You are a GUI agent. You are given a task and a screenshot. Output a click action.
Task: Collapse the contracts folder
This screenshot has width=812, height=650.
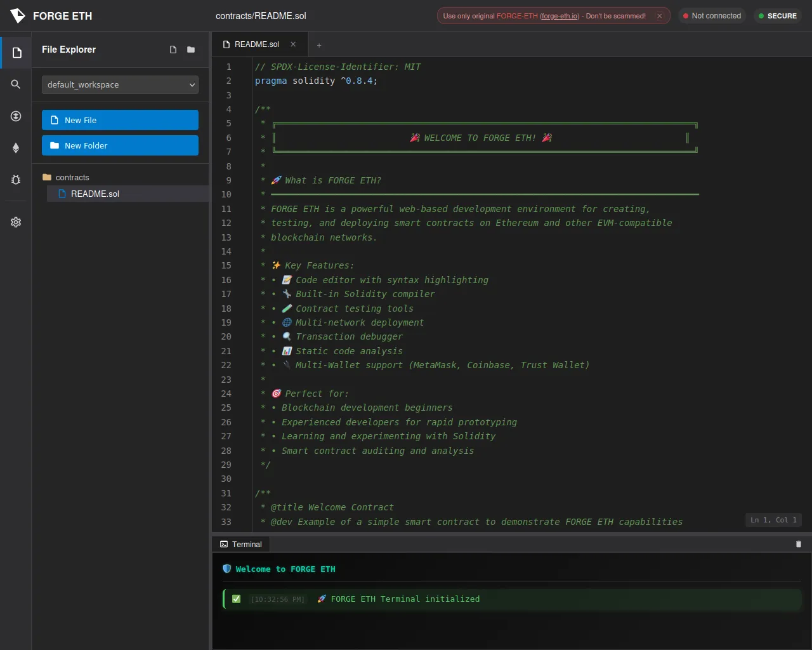click(x=72, y=177)
